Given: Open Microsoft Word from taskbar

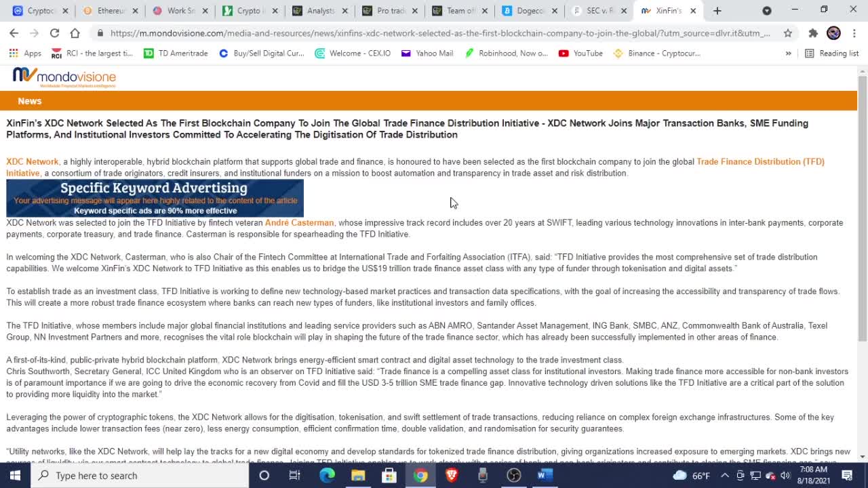Looking at the screenshot, I should click(x=545, y=475).
